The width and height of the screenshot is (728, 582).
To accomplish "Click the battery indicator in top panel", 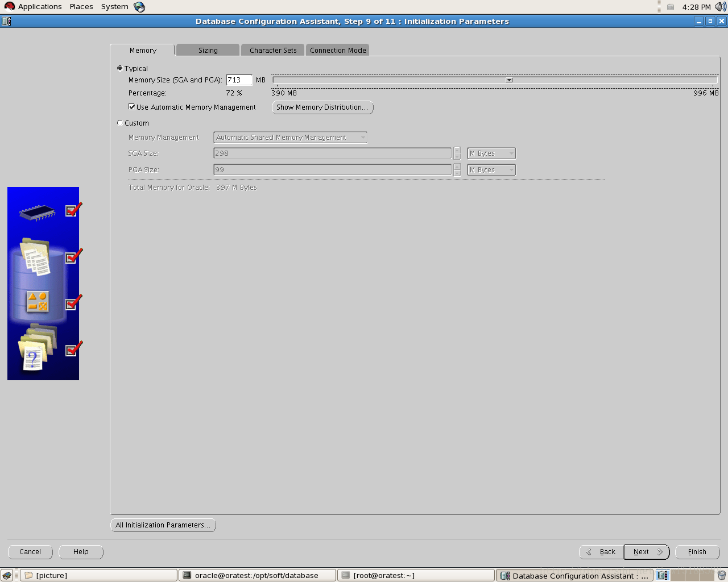I will 671,7.
